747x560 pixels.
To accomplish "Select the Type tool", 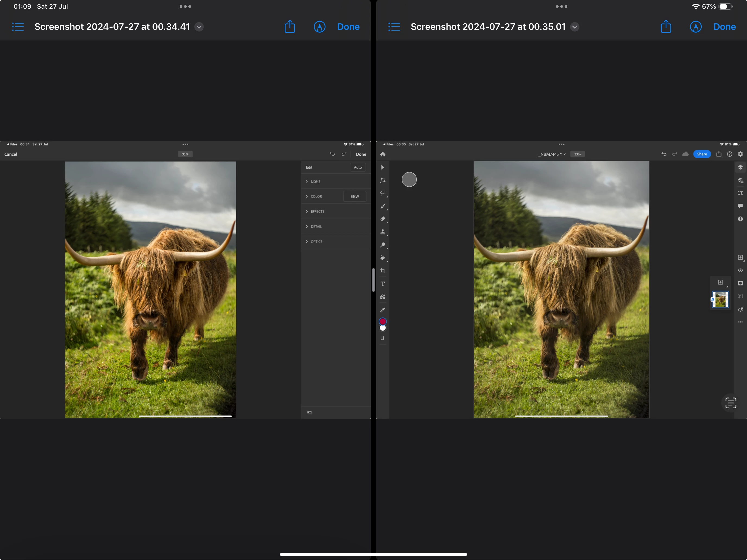I will coord(383,284).
